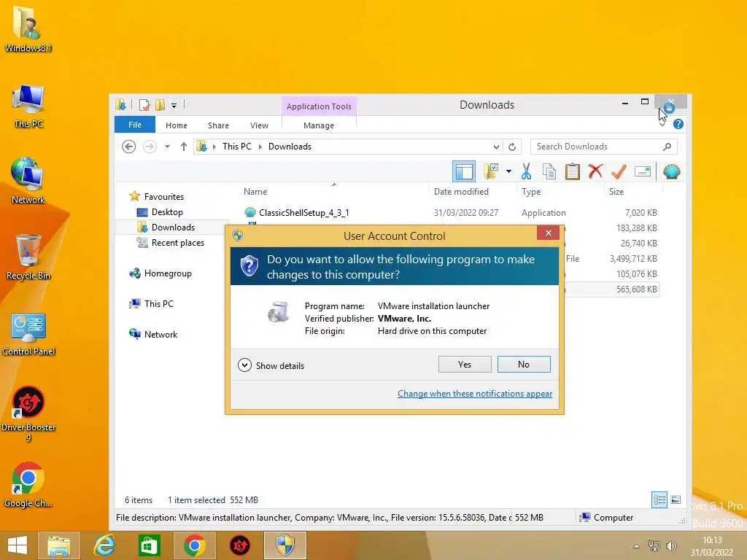Open Recycle Bin desktop icon
Image resolution: width=747 pixels, height=560 pixels.
tap(28, 257)
